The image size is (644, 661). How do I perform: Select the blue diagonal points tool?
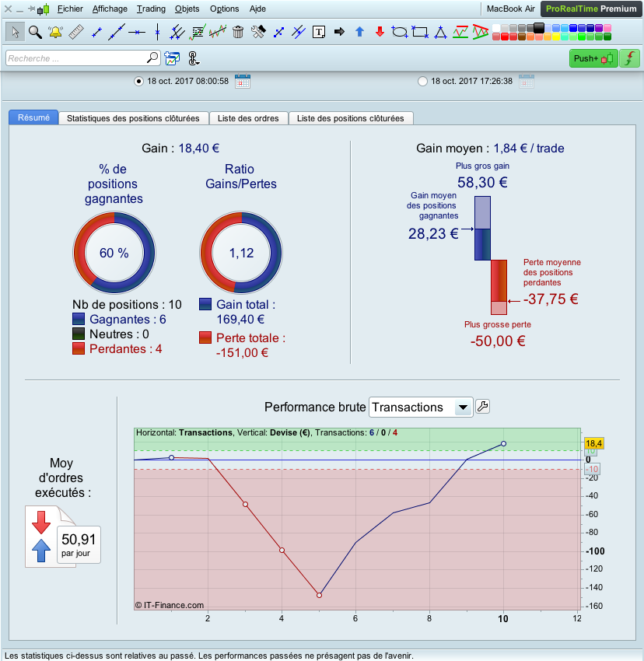[278, 33]
